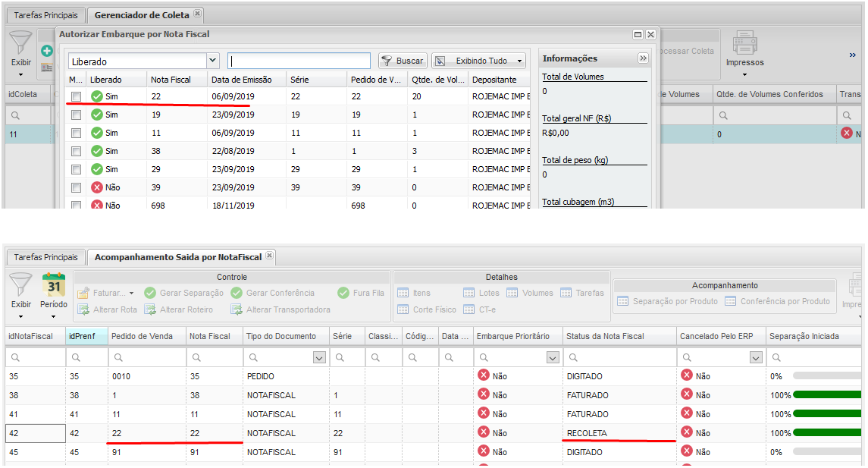
Task: Click the green Sim icon for Nota Fiscal 22
Action: [97, 96]
